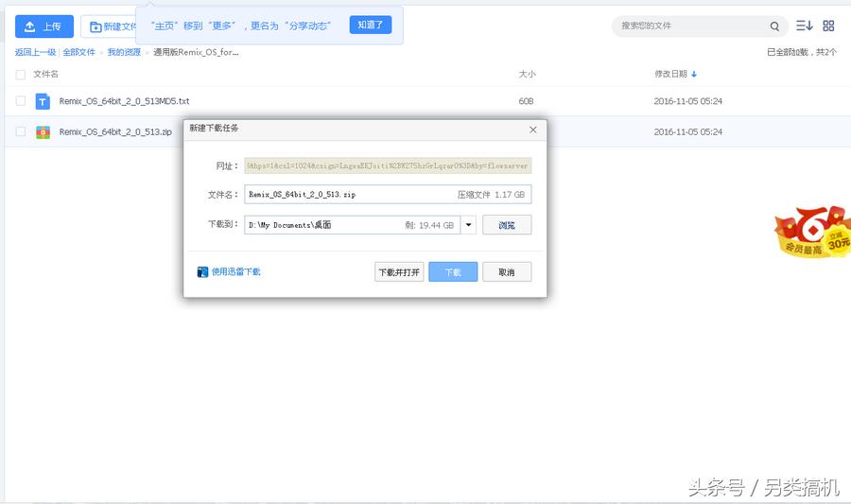Click the 网址 URL field
The width and height of the screenshot is (851, 504).
388,165
